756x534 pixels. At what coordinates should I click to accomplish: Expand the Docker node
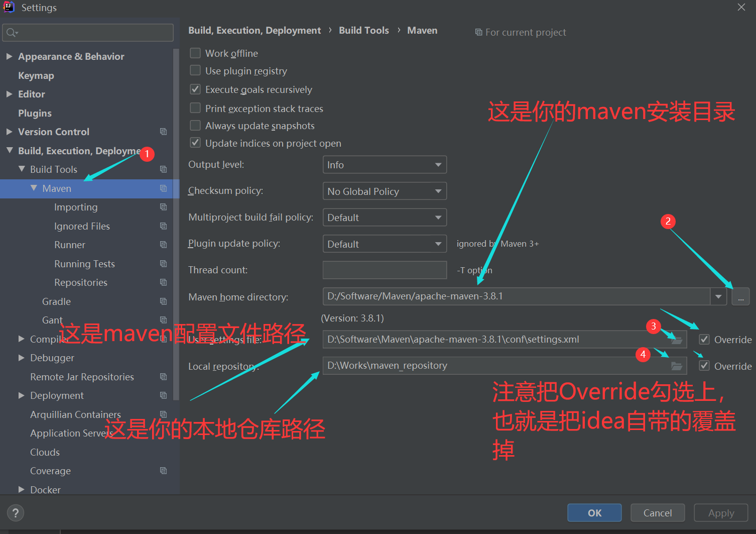[21, 489]
